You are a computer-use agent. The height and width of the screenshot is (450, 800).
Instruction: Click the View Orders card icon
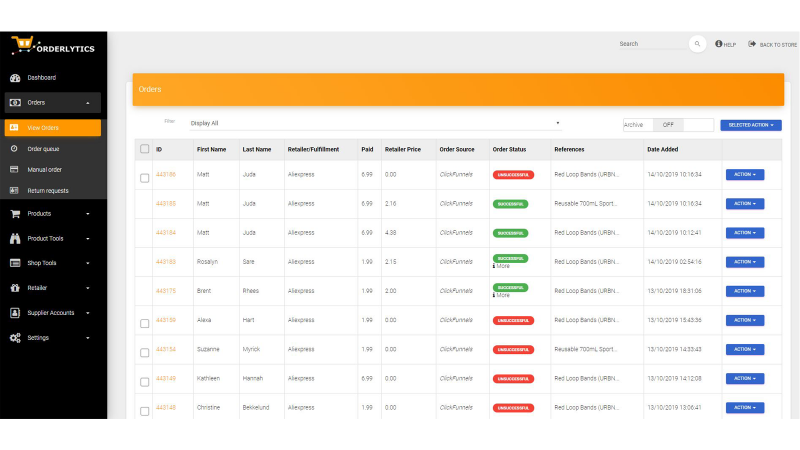[14, 128]
